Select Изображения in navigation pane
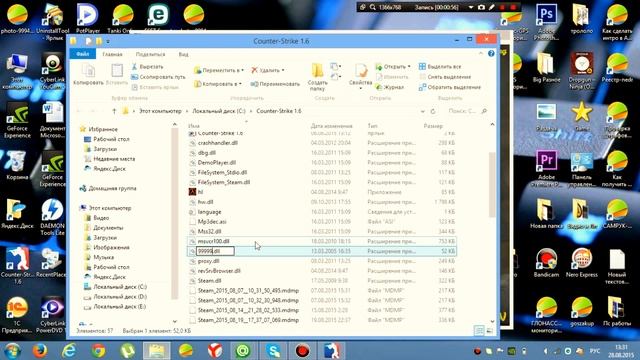 pos(107,247)
